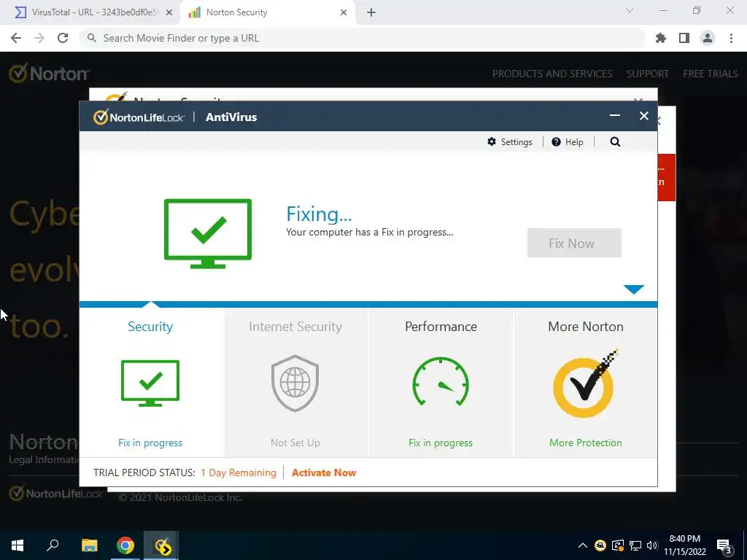Viewport: 747px width, 560px height.
Task: Close the VirusTotal browser tab
Action: click(169, 12)
